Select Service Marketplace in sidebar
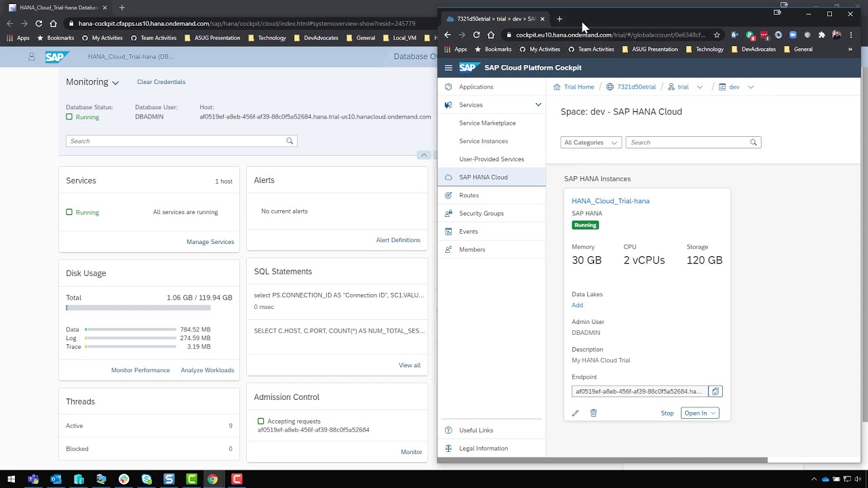This screenshot has height=488, width=868. click(492, 123)
